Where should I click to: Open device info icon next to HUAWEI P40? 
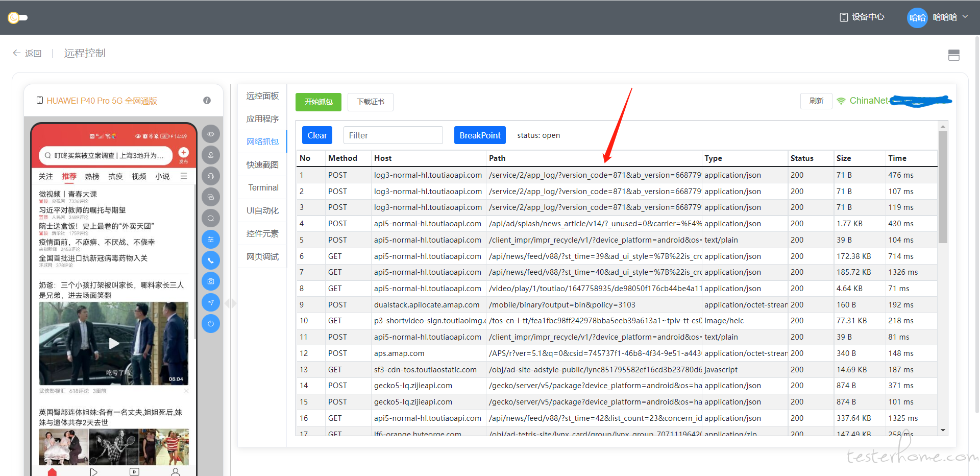coord(207,101)
